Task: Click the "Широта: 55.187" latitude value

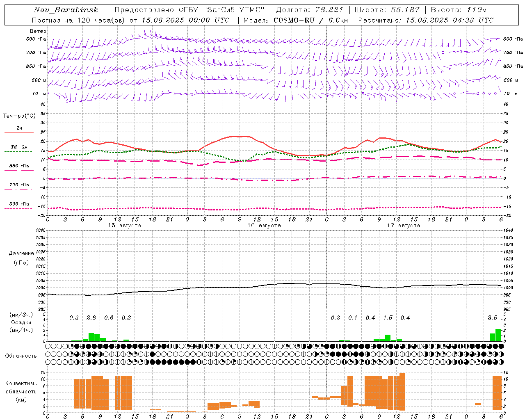Action: coord(387,10)
